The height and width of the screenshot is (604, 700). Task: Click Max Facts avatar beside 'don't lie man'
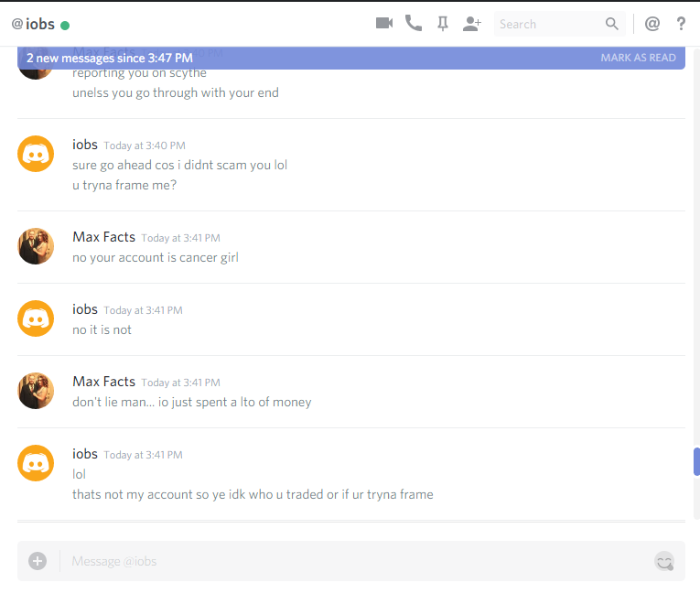36,391
